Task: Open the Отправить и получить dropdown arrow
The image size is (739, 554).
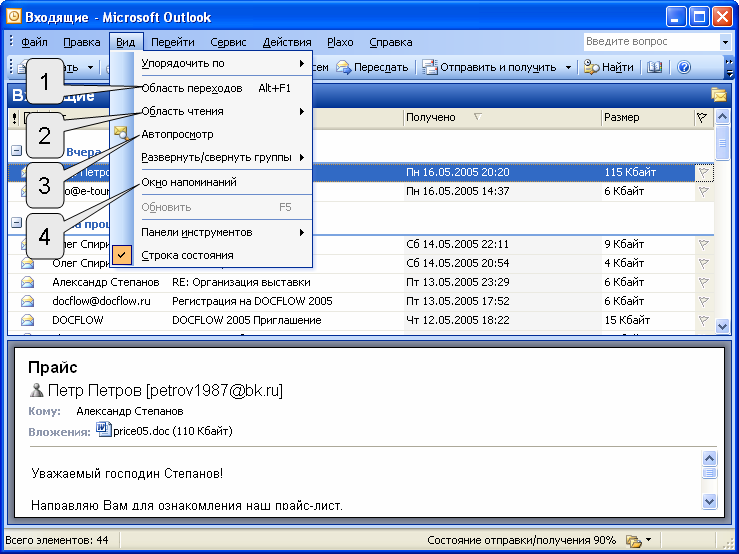Action: point(568,67)
